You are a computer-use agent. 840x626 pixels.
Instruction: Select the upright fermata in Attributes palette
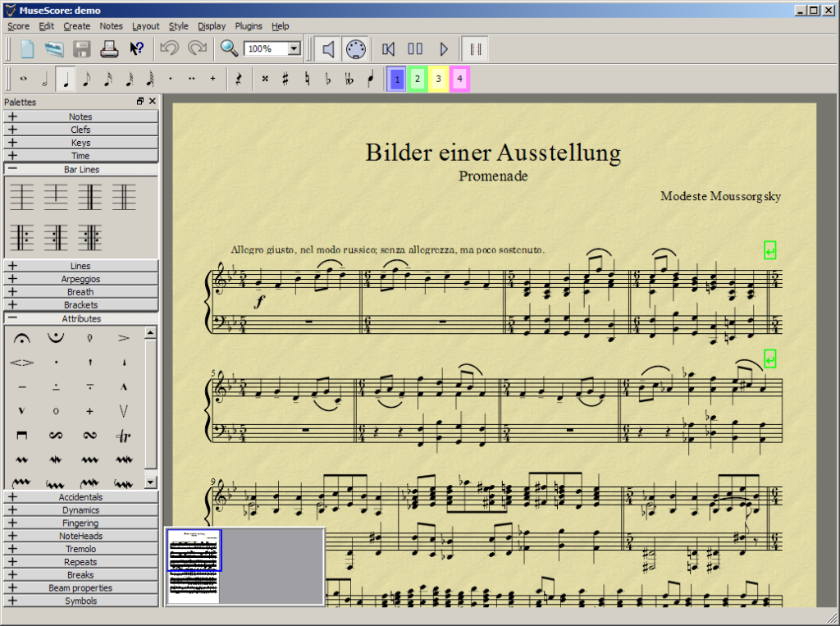[x=22, y=338]
